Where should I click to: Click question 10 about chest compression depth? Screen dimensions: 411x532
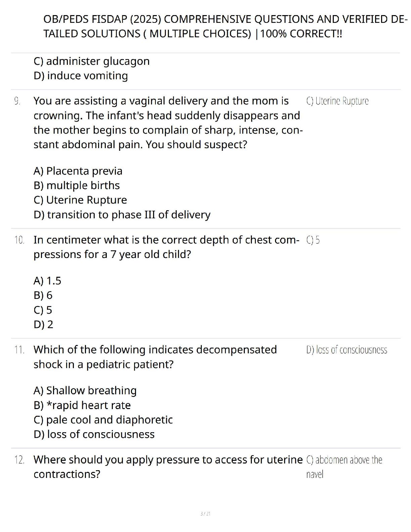pos(166,247)
